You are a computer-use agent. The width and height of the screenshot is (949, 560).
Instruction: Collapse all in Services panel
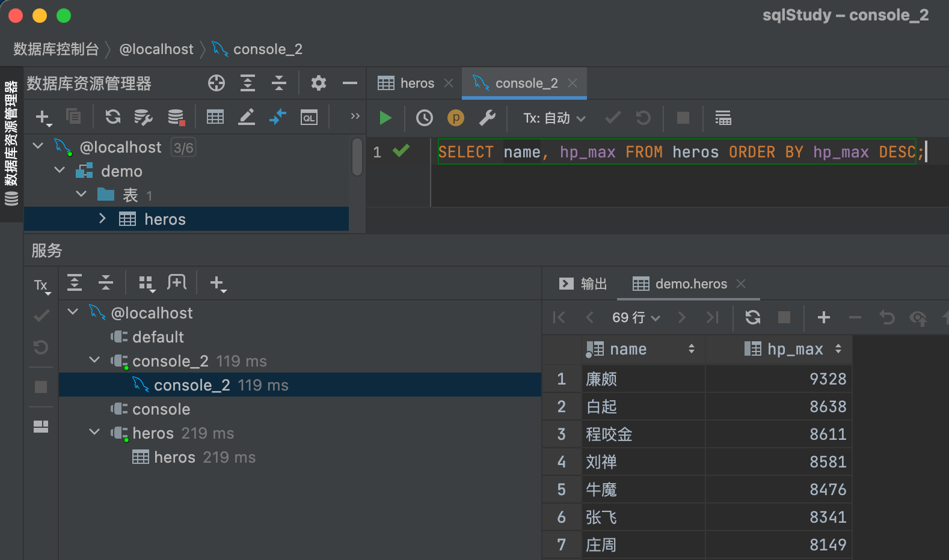pos(106,282)
